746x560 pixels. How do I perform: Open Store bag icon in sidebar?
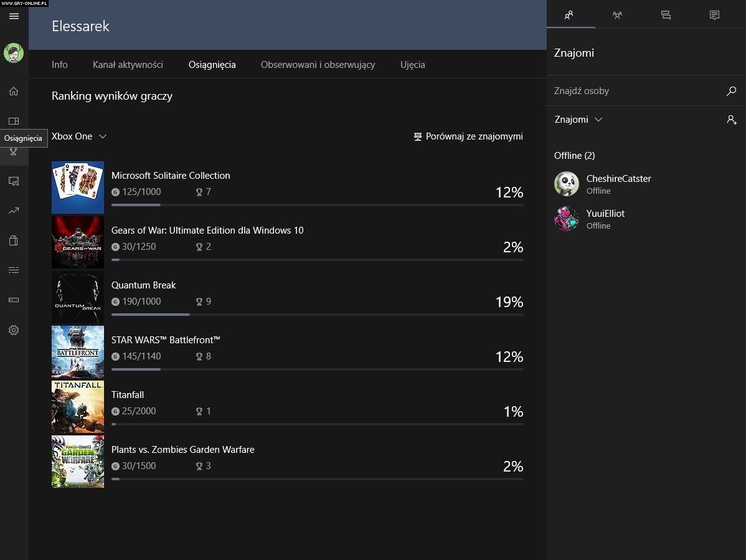click(x=14, y=240)
